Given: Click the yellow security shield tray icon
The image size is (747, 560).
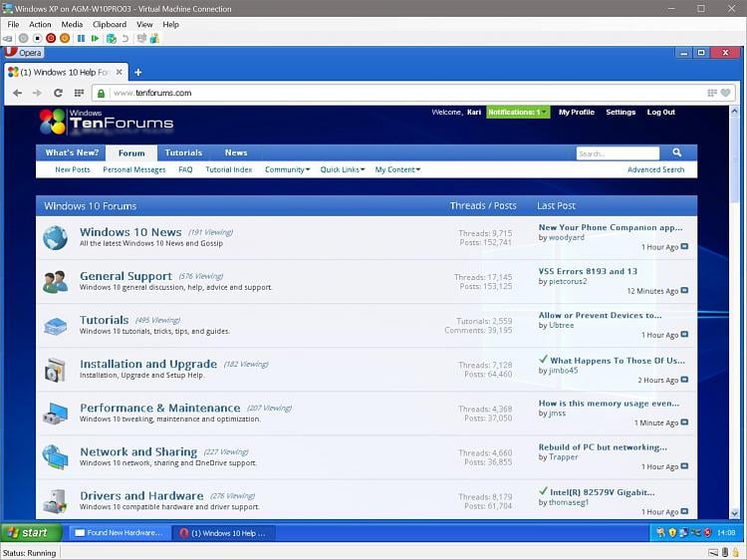Looking at the screenshot, I should tap(672, 533).
